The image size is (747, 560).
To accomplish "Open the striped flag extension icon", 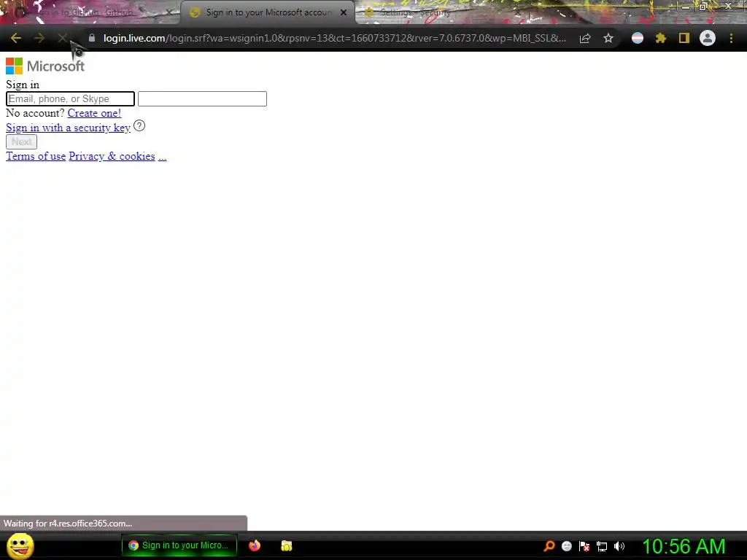I will pos(638,38).
